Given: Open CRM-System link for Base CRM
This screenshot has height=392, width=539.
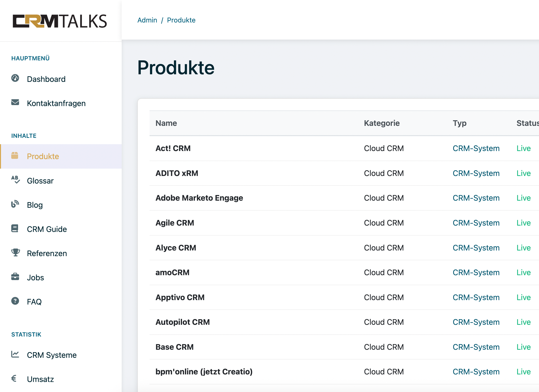Looking at the screenshot, I should pyautogui.click(x=476, y=347).
